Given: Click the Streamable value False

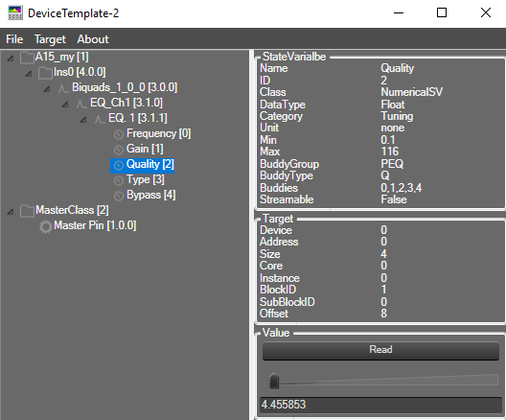Looking at the screenshot, I should [394, 199].
